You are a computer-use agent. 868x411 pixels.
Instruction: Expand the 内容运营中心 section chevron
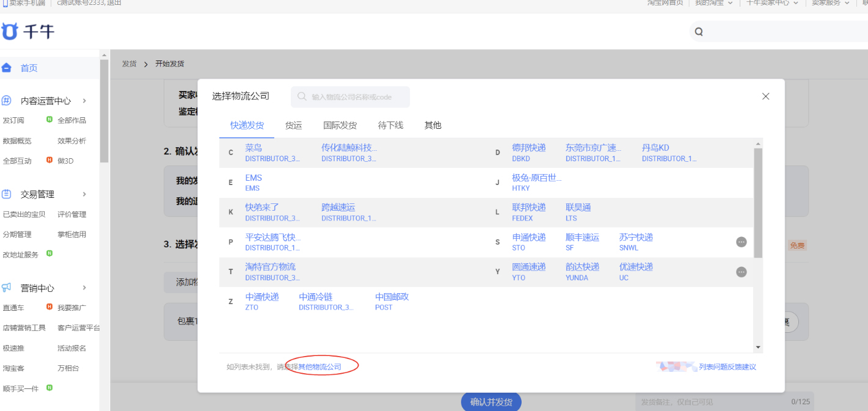pyautogui.click(x=84, y=101)
